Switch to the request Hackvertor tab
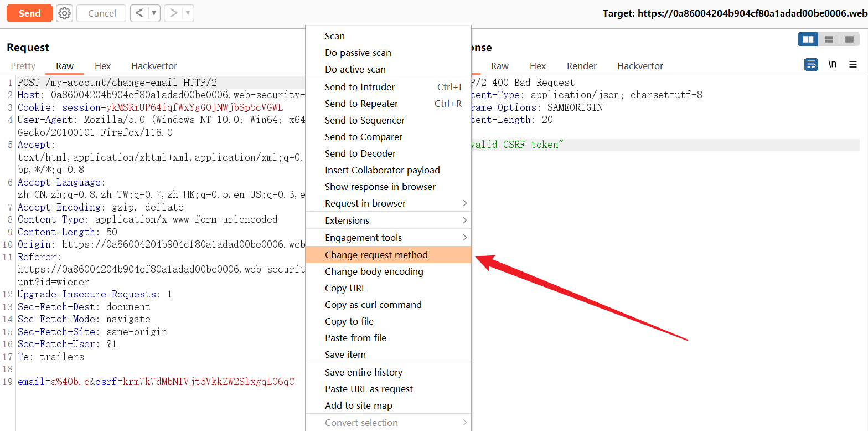Viewport: 868px width, 431px height. [154, 66]
